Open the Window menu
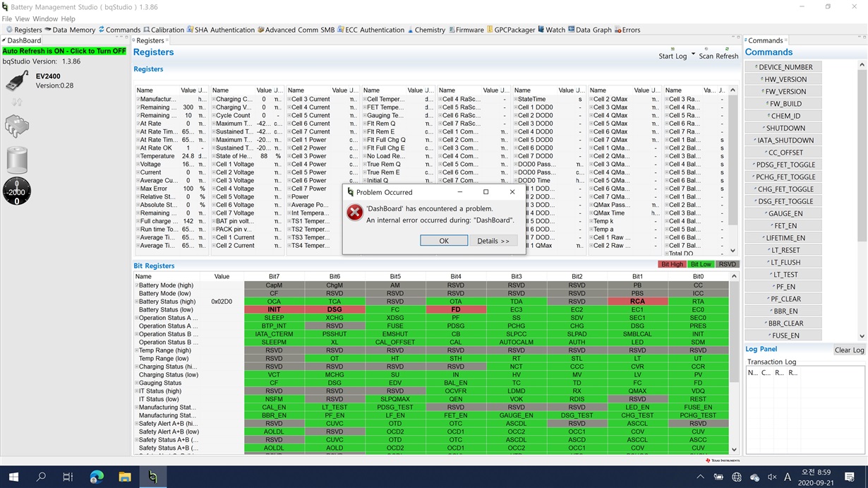This screenshot has height=488, width=868. [x=45, y=19]
